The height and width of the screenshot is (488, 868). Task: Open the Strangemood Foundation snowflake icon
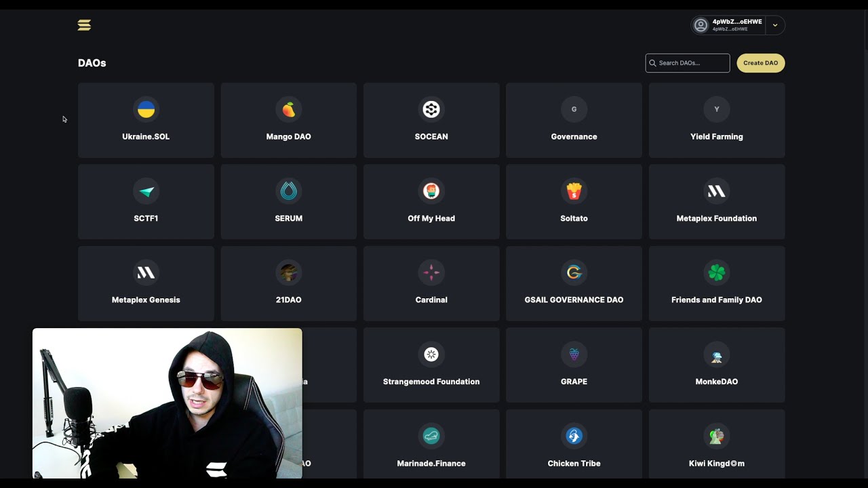tap(431, 354)
